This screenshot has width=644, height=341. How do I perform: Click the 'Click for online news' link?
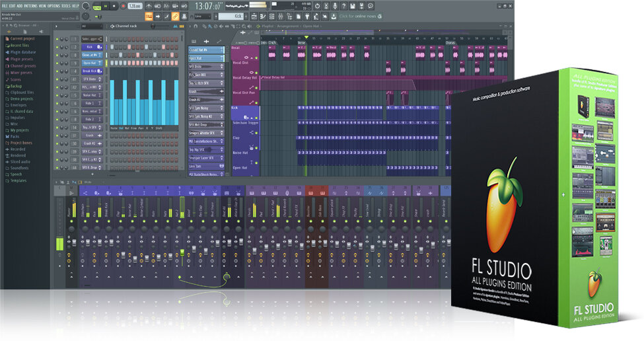coord(357,17)
